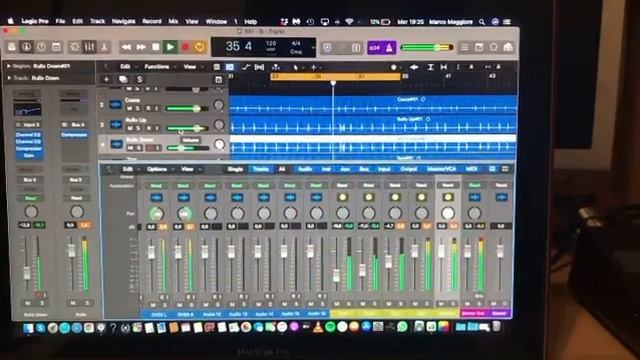Image resolution: width=640 pixels, height=360 pixels.
Task: Open Quick Help question mark button
Action: click(x=41, y=47)
